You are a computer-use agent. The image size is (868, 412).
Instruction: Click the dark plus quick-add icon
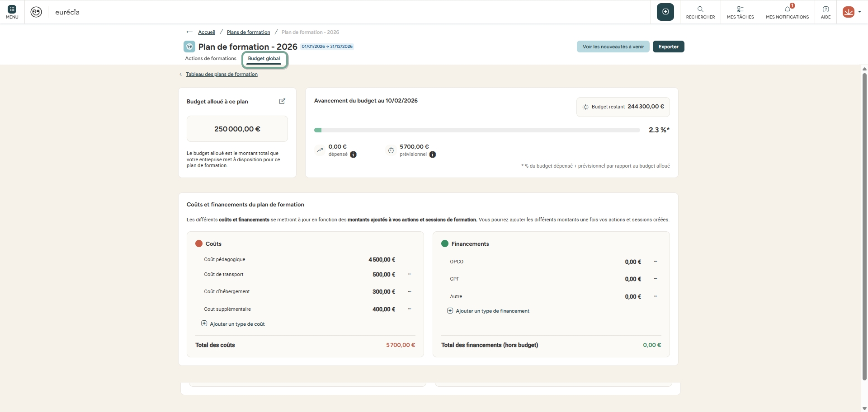(x=665, y=12)
